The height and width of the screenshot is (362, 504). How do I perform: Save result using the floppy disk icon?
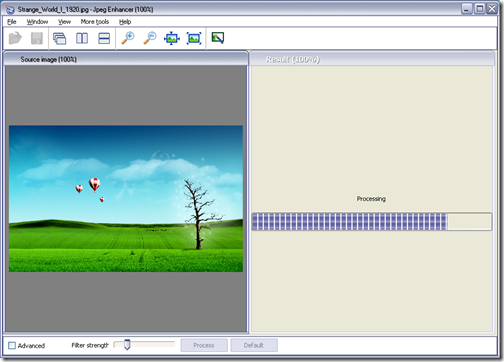point(37,38)
